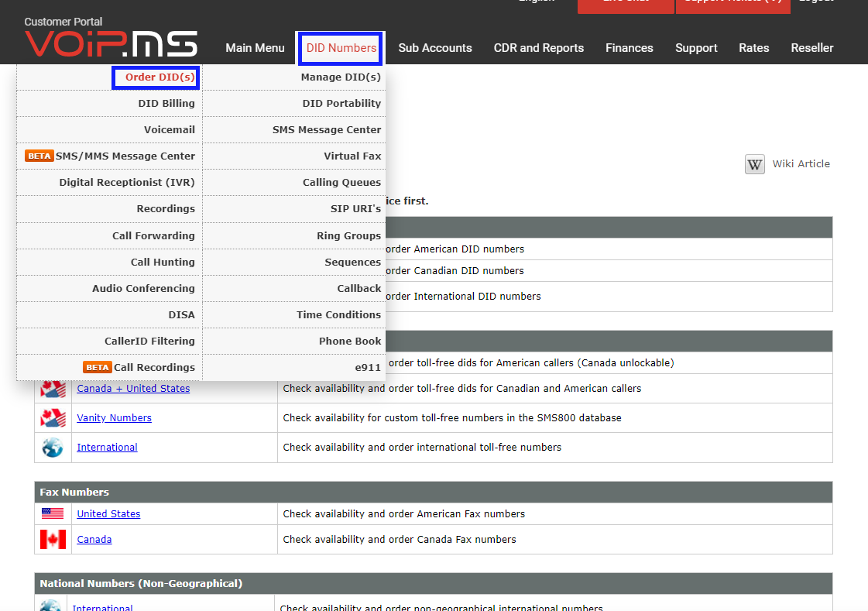The image size is (868, 611).
Task: Click the SMS800 database description text
Action: tap(452, 418)
